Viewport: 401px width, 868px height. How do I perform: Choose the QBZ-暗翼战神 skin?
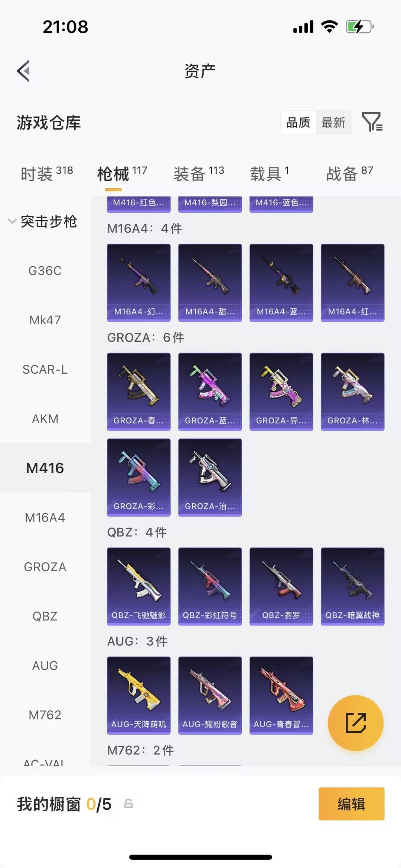(353, 586)
